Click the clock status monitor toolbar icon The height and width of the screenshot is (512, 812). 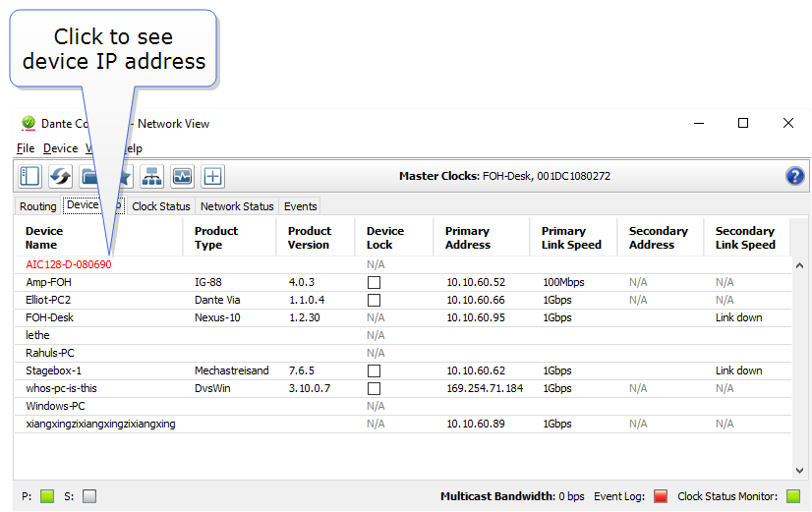182,176
